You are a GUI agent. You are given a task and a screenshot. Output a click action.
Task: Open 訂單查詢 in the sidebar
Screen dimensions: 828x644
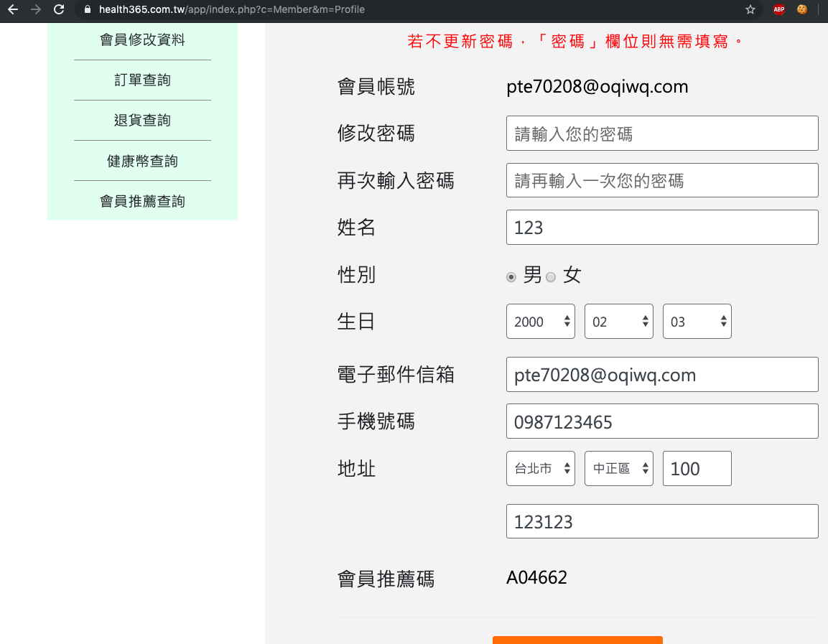(143, 80)
